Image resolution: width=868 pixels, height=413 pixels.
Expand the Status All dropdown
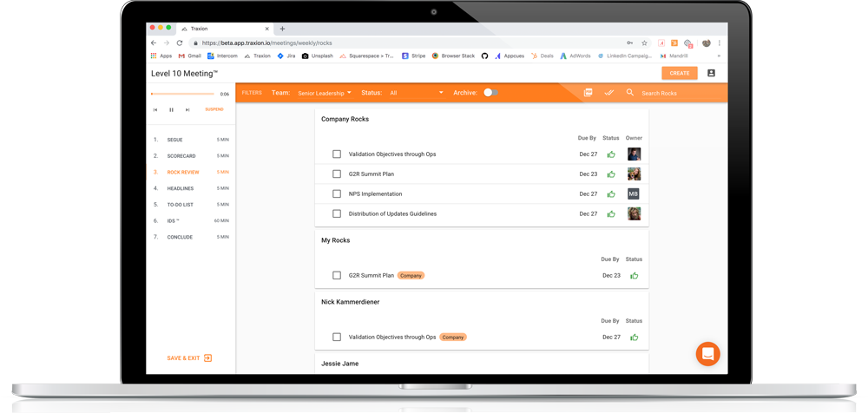tap(416, 93)
